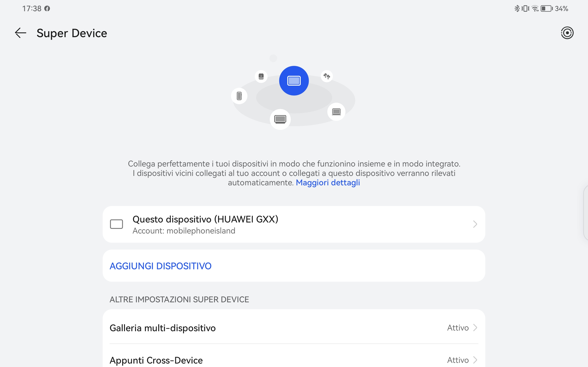The width and height of the screenshot is (588, 367).
Task: Tap the battery indicator in status bar
Action: (x=546, y=9)
